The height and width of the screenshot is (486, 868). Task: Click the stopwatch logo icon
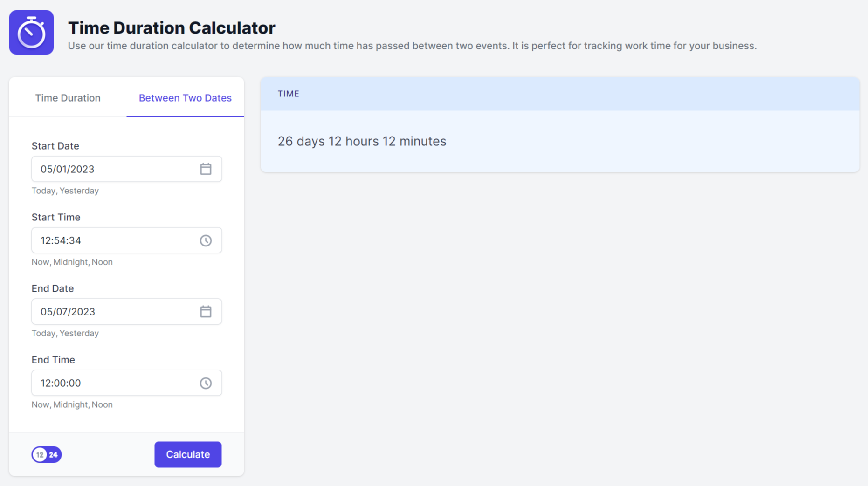pos(31,32)
